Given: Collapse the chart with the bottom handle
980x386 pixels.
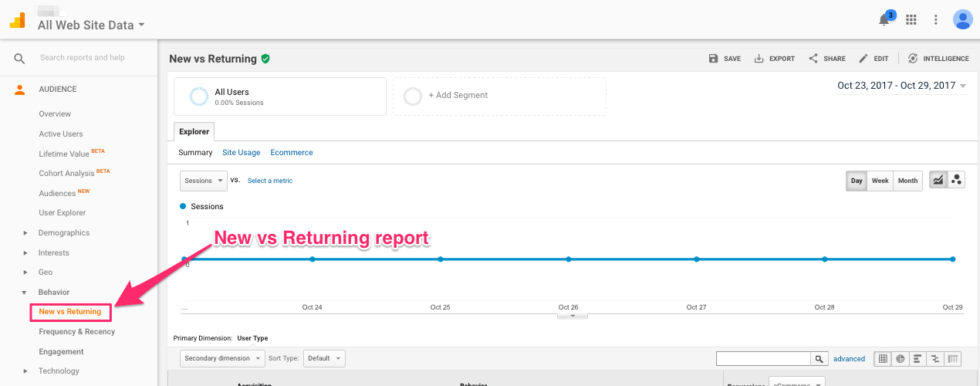Looking at the screenshot, I should [573, 315].
